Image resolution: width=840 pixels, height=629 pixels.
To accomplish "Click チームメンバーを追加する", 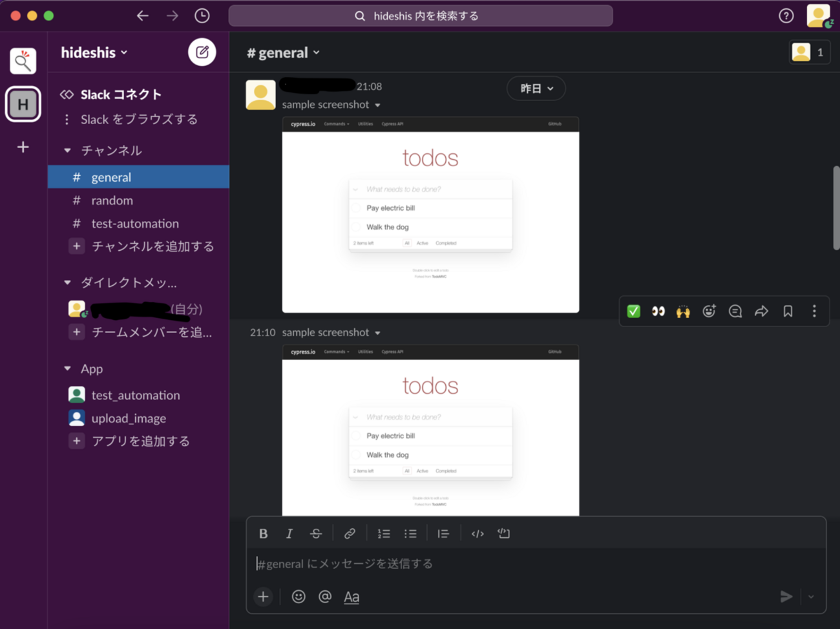I will (138, 332).
